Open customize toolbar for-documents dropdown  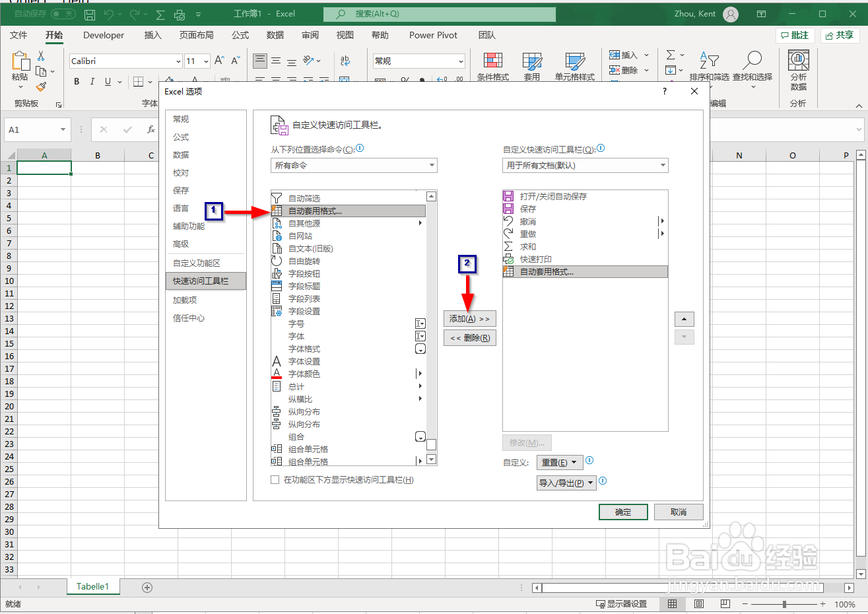pos(585,165)
